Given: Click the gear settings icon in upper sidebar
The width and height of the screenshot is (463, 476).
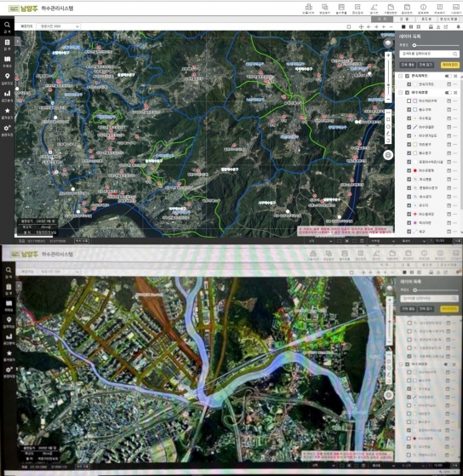Looking at the screenshot, I should tap(8, 130).
